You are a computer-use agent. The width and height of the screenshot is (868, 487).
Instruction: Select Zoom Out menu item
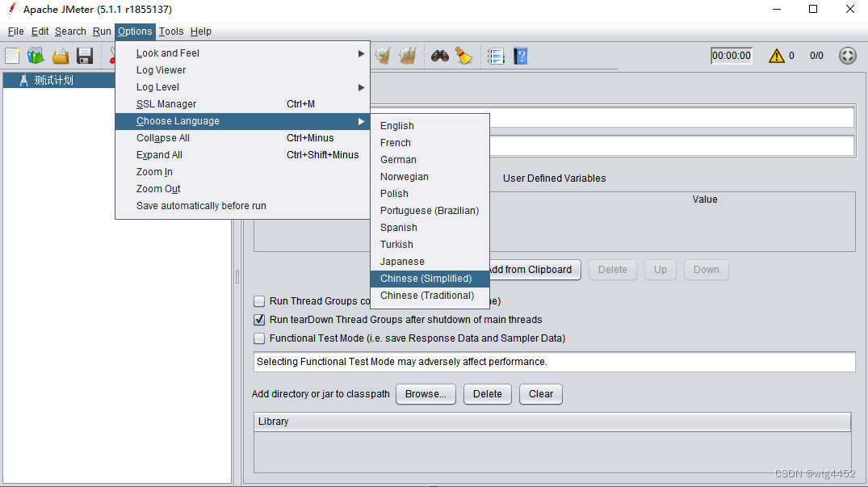pos(242,189)
